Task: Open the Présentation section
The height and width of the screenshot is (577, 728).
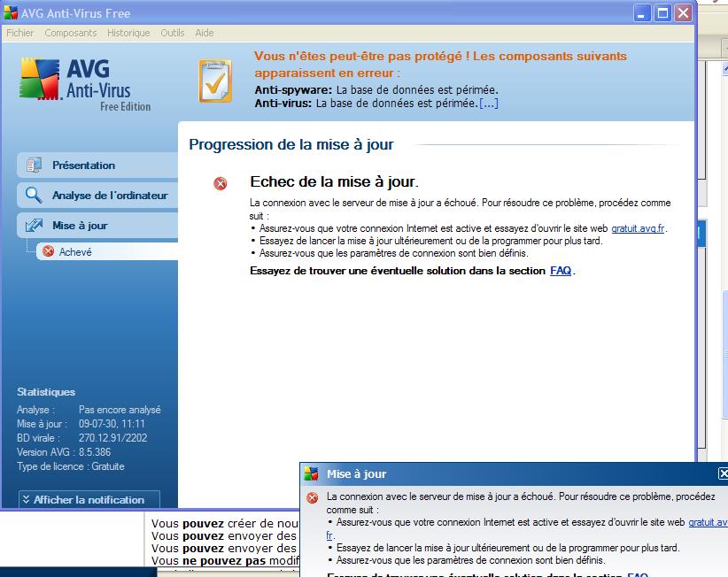Action: [x=97, y=165]
